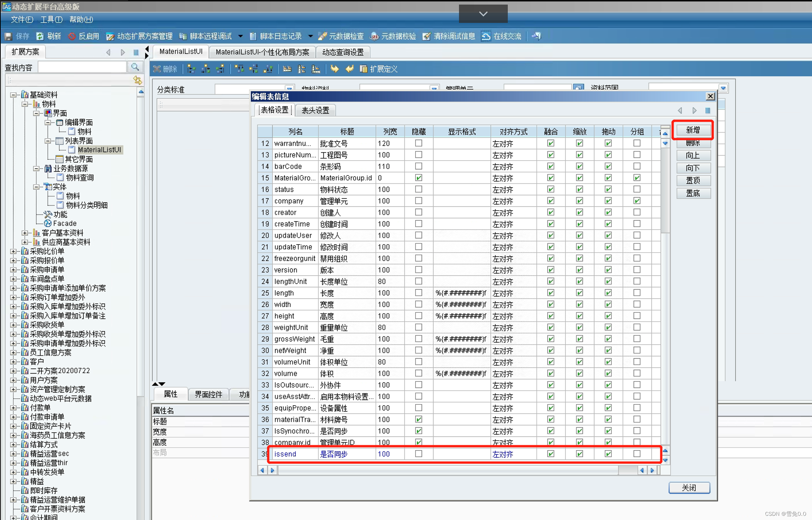
Task: Open the 脚本远程调试 dropdown arrow
Action: coord(241,36)
